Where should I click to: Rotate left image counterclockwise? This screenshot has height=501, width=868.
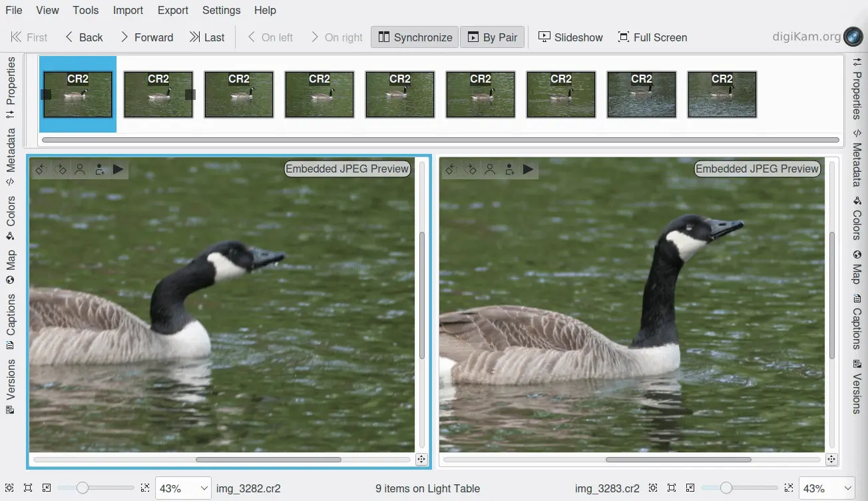tap(41, 169)
